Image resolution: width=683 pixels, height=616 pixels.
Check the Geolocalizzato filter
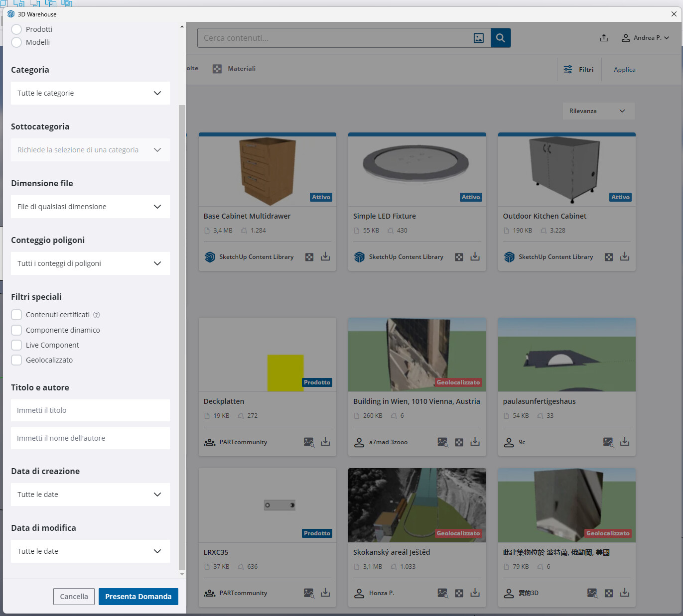[16, 360]
